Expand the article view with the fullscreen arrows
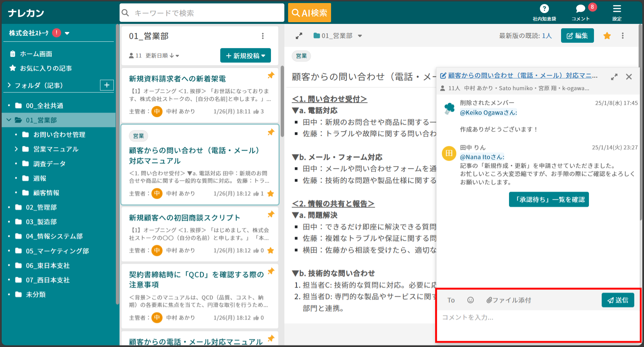The height and width of the screenshot is (347, 644). coord(298,36)
